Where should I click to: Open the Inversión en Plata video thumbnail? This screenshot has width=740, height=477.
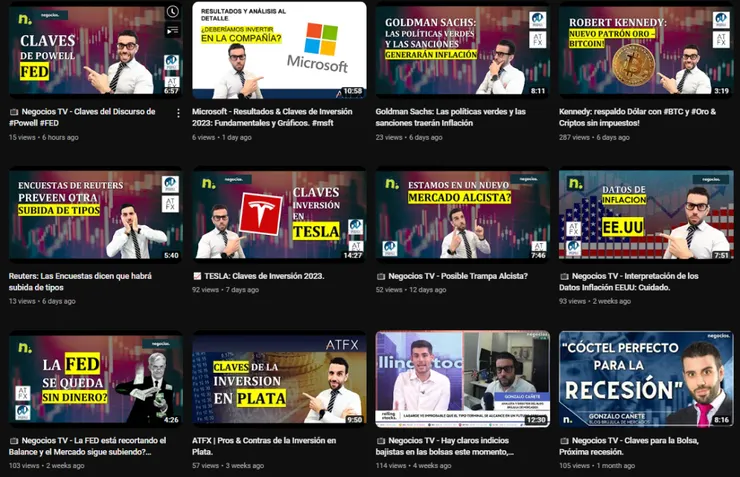[x=279, y=379]
